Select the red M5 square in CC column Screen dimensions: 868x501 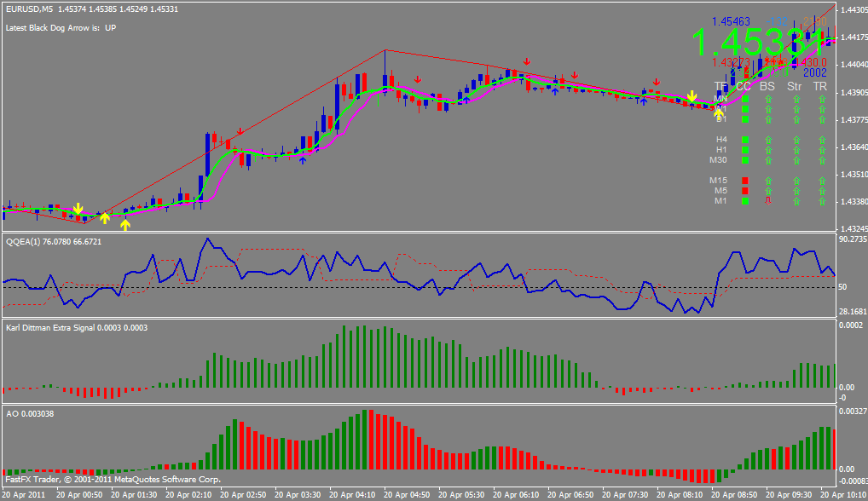coord(745,191)
